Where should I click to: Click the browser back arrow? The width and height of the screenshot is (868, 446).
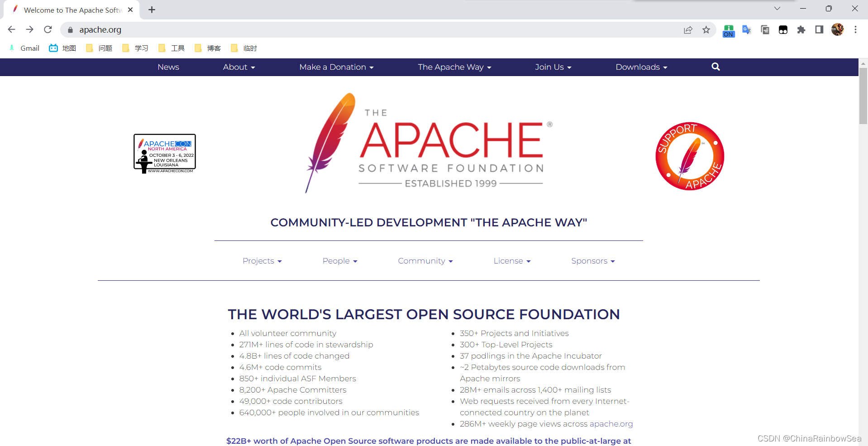point(12,29)
